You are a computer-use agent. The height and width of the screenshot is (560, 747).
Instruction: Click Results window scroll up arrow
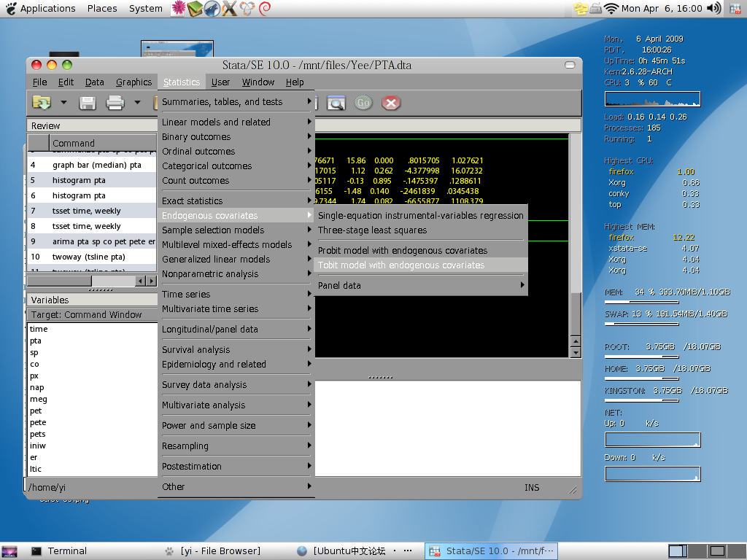(x=576, y=341)
